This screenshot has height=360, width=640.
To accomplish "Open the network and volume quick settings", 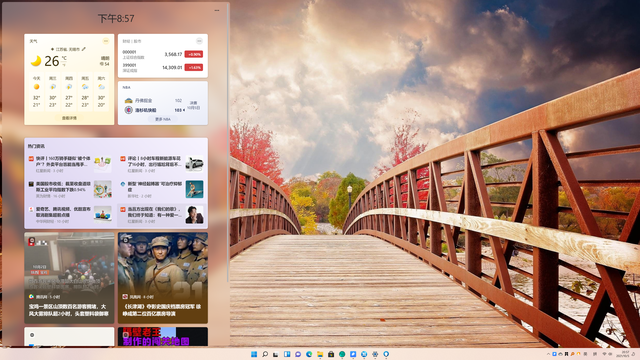I will (607, 354).
